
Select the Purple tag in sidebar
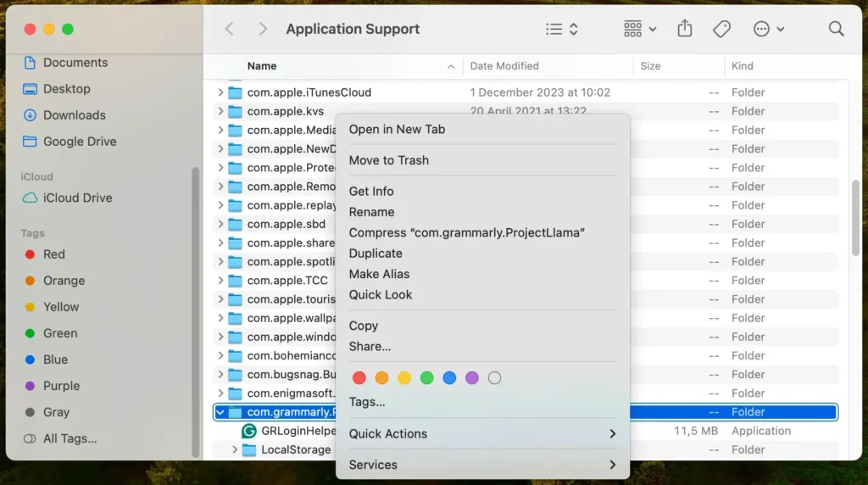click(x=53, y=386)
